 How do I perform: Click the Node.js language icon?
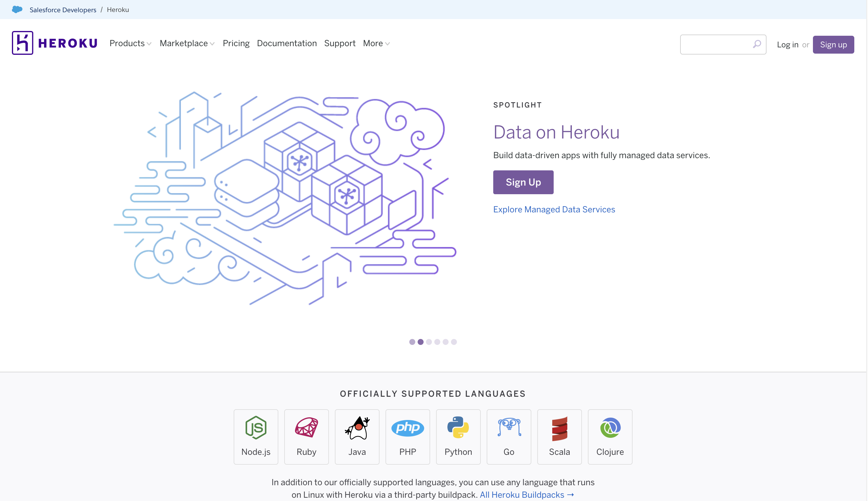click(x=255, y=427)
